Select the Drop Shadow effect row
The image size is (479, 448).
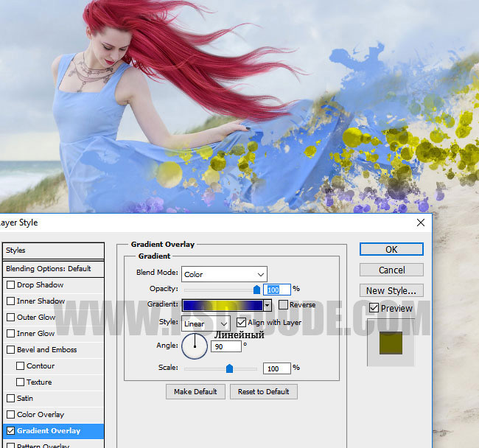(54, 284)
